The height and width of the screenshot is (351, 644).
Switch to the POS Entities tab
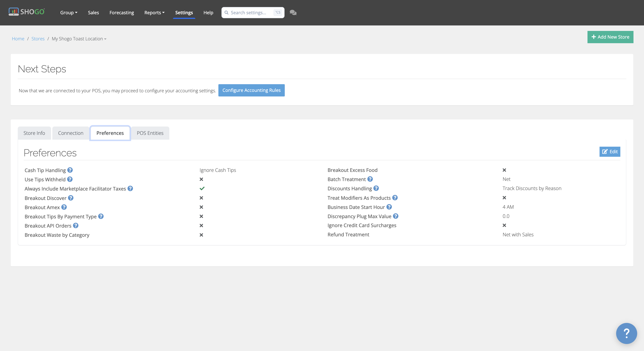click(150, 133)
